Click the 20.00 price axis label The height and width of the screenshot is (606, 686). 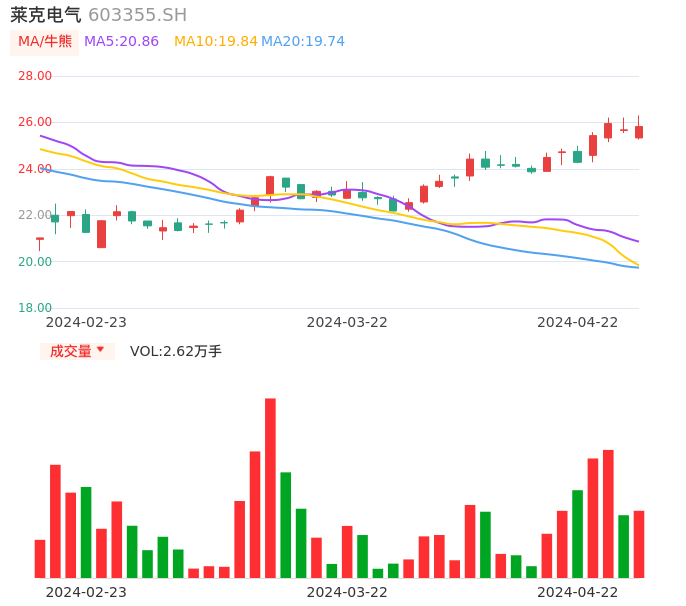35,262
